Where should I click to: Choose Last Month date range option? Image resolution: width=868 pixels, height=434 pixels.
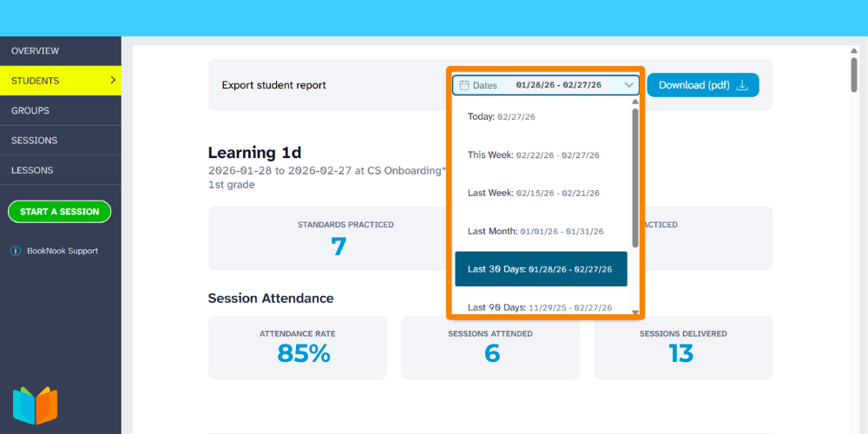click(541, 232)
